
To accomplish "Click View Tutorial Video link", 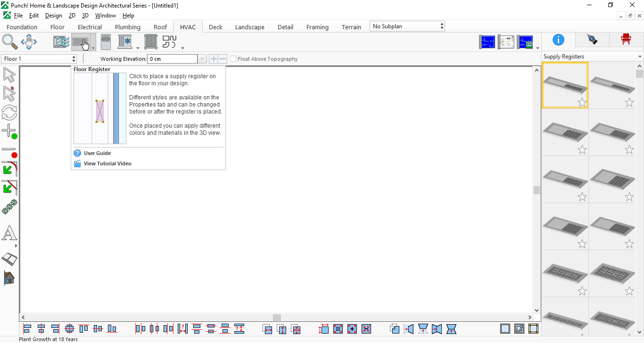I will tap(107, 163).
